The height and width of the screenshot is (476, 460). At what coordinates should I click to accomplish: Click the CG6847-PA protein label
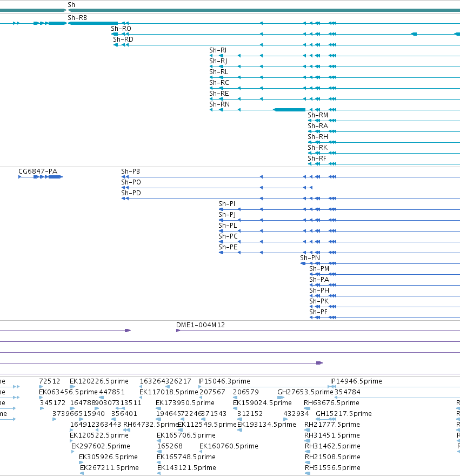(x=38, y=171)
